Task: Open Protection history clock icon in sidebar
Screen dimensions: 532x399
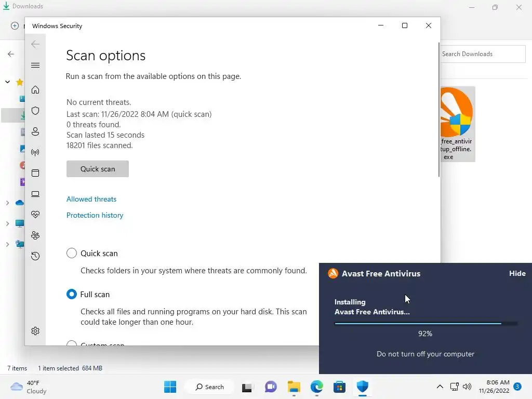Action: pyautogui.click(x=35, y=256)
